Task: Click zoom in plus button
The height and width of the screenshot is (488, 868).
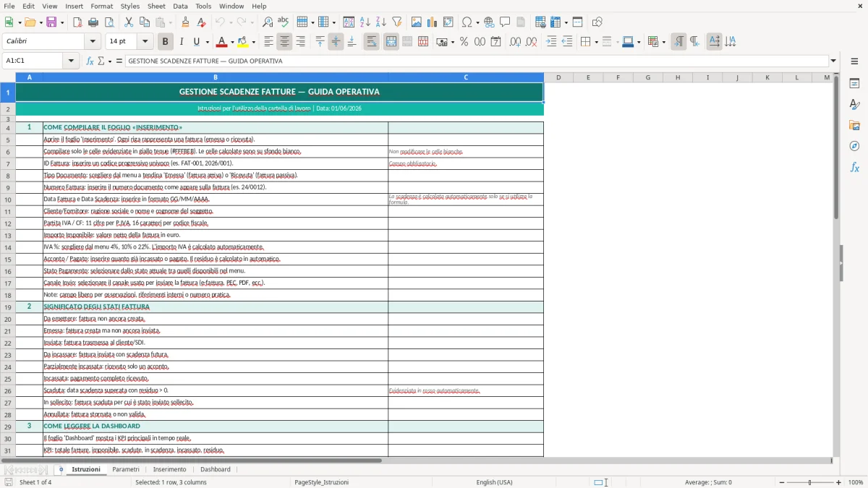Action: point(839,482)
